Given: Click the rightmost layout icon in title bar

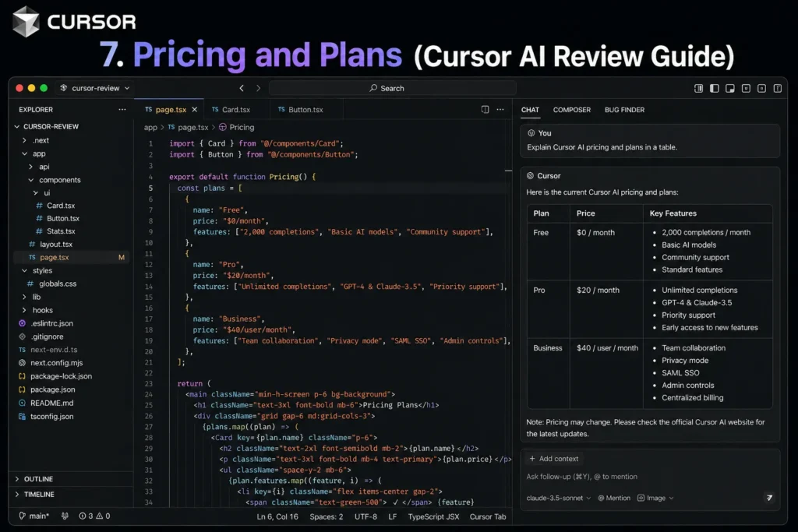Looking at the screenshot, I should [778, 88].
